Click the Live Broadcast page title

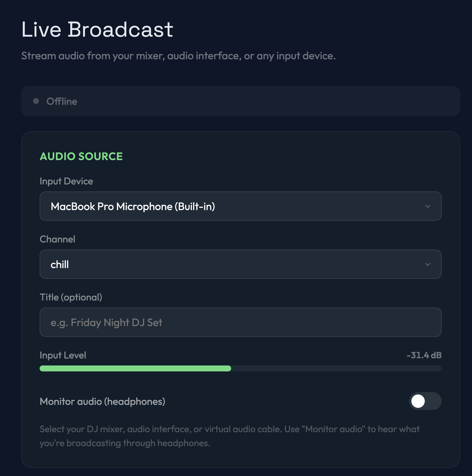click(x=97, y=29)
